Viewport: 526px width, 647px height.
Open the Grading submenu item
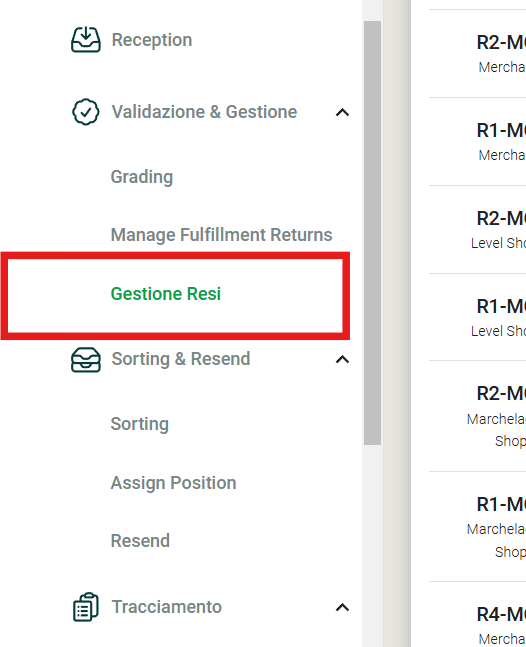[142, 177]
